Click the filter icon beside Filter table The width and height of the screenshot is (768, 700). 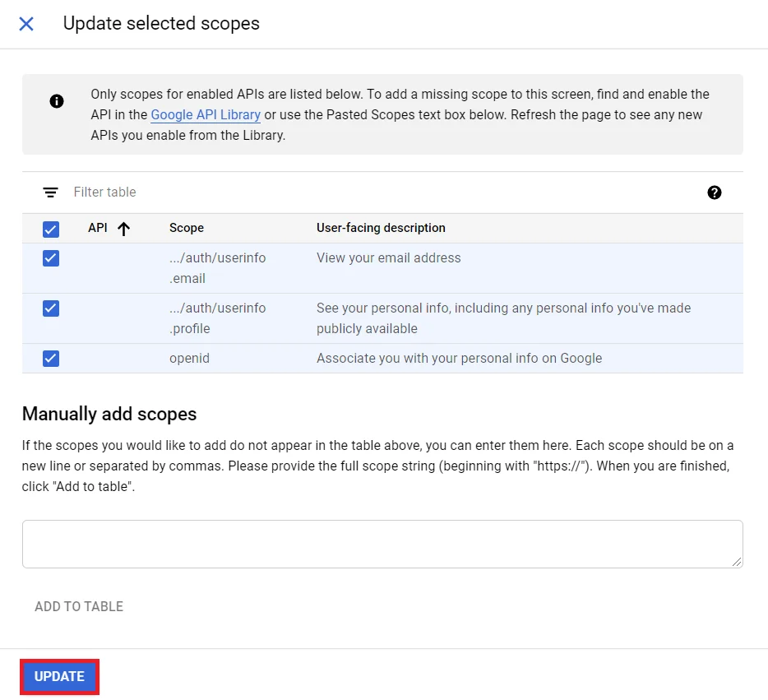pyautogui.click(x=50, y=192)
